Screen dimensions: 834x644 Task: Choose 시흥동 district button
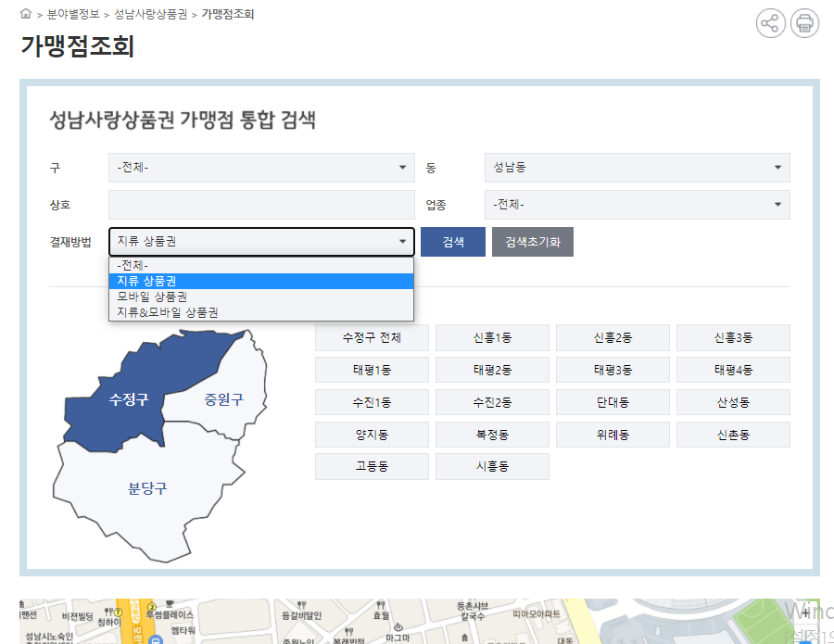coord(493,467)
